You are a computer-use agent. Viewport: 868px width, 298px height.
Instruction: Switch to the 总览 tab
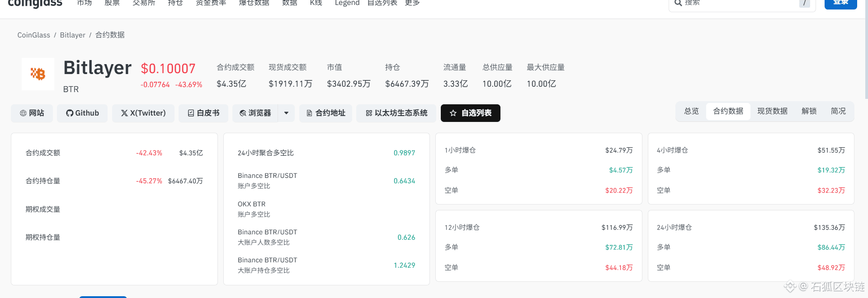[691, 111]
